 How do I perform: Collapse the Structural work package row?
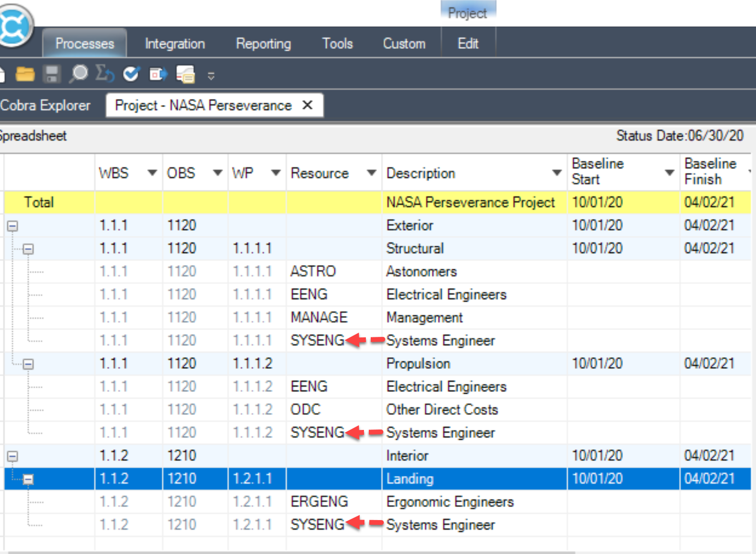click(28, 249)
